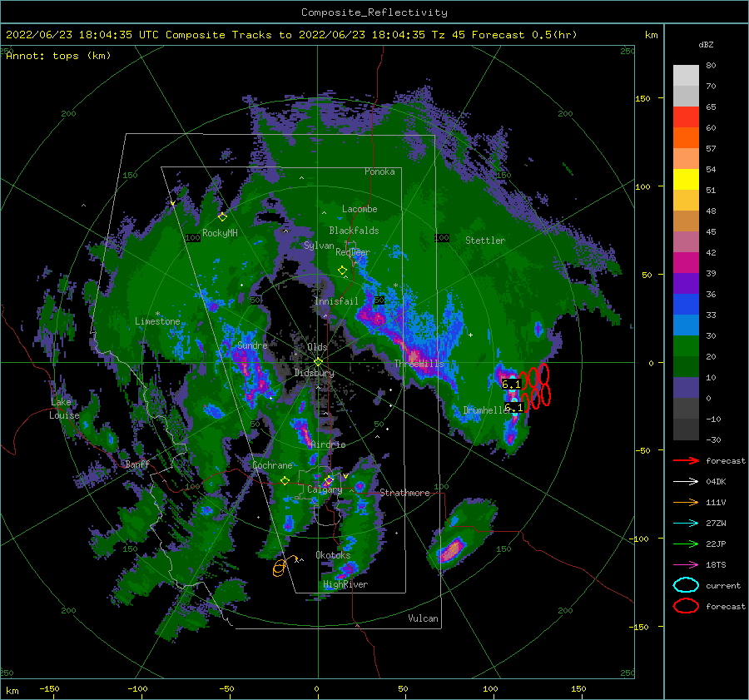Click the yellow diamond marker near RedDeer
The height and width of the screenshot is (700, 749).
pos(342,271)
